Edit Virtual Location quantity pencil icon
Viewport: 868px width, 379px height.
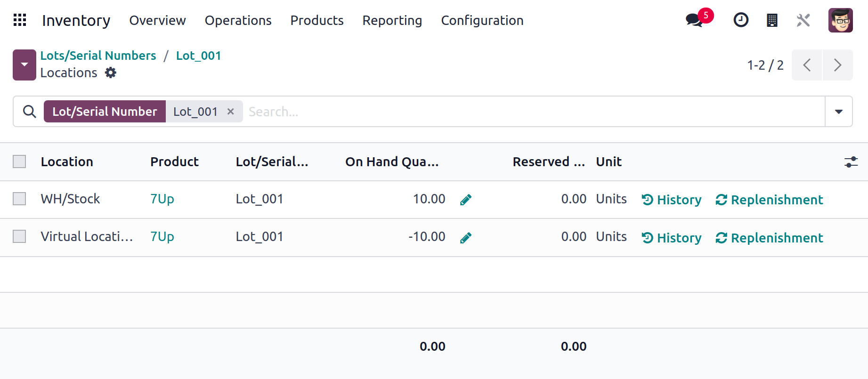click(x=466, y=238)
